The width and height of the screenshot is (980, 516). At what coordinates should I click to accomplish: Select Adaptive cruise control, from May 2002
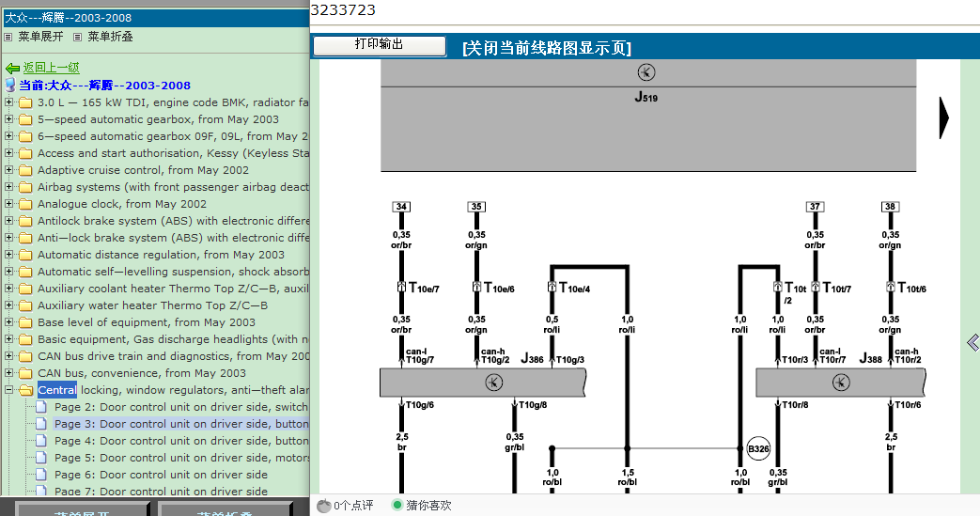(x=143, y=170)
